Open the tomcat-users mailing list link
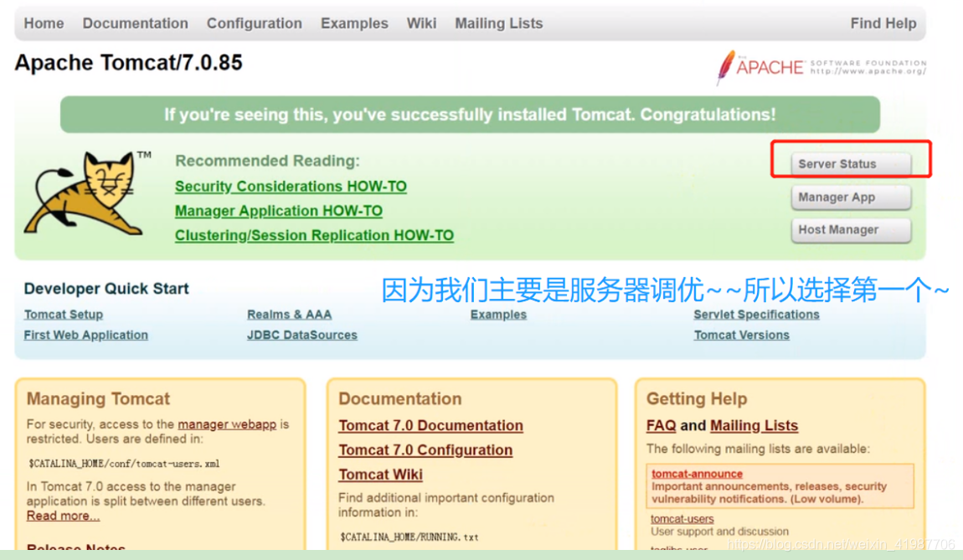963x560 pixels. [x=682, y=519]
